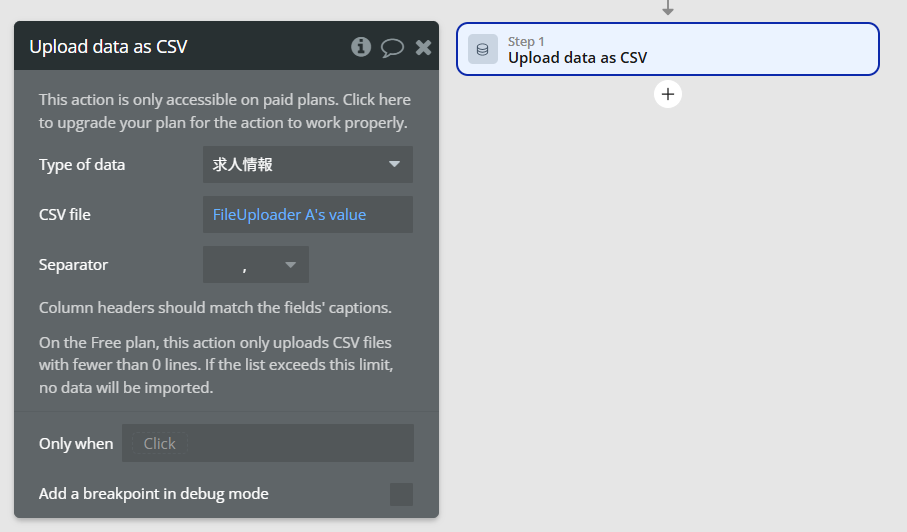Viewport: 907px width, 532px height.
Task: Click the paid plans upgrade notice text
Action: click(x=224, y=111)
